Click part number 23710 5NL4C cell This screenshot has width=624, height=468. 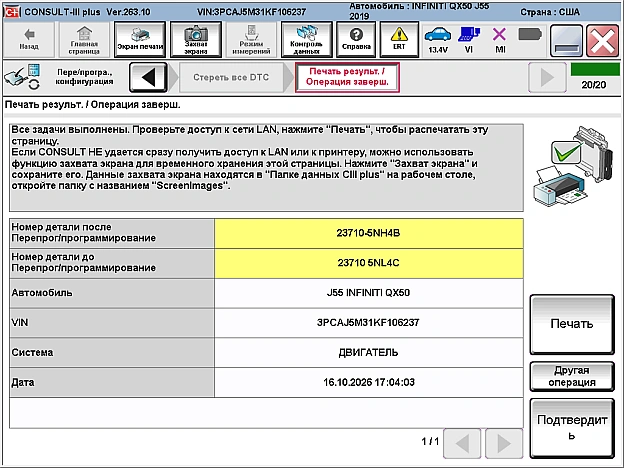[x=369, y=263]
